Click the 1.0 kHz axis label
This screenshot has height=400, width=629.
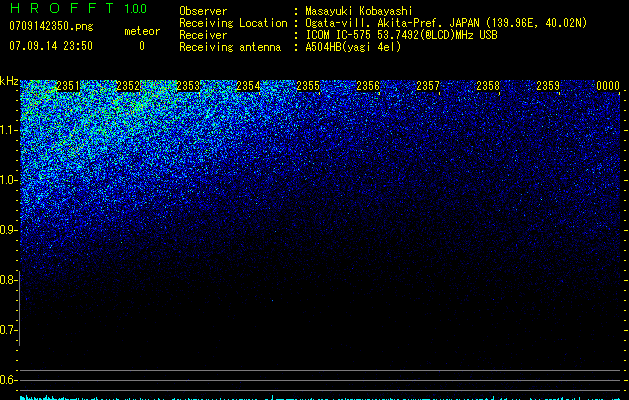8,180
